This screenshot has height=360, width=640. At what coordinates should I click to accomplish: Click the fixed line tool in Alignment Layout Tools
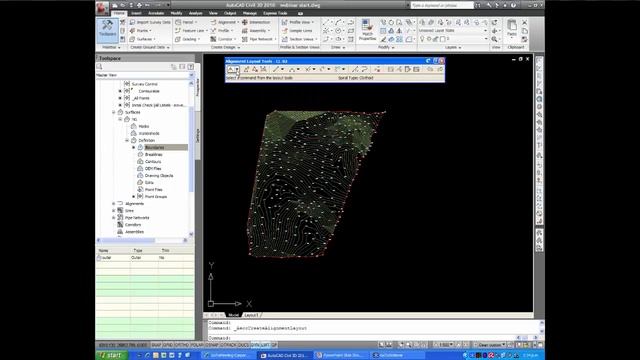click(276, 69)
